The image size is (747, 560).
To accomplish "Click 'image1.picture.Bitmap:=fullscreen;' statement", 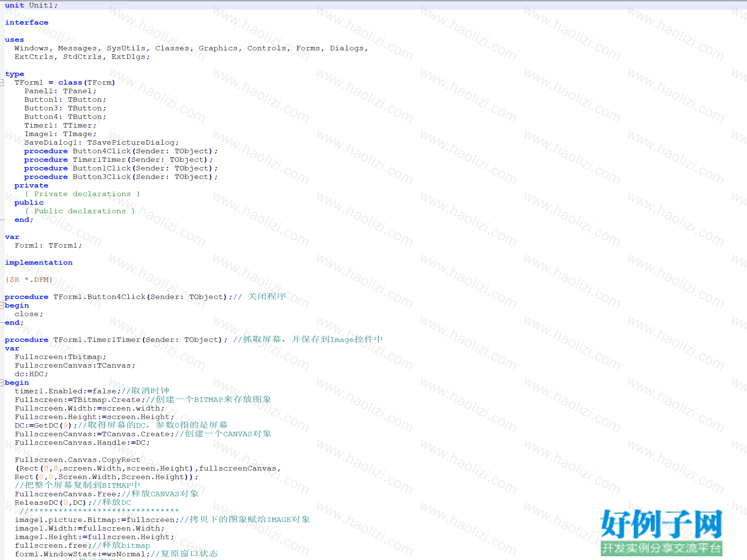I will click(97, 520).
